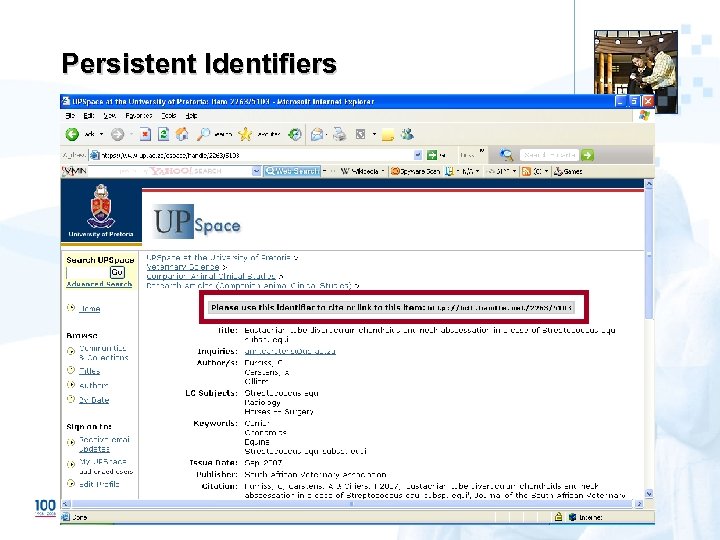Viewport: 720px width, 540px height.
Task: Click the browser address bar URL field
Action: 256,155
